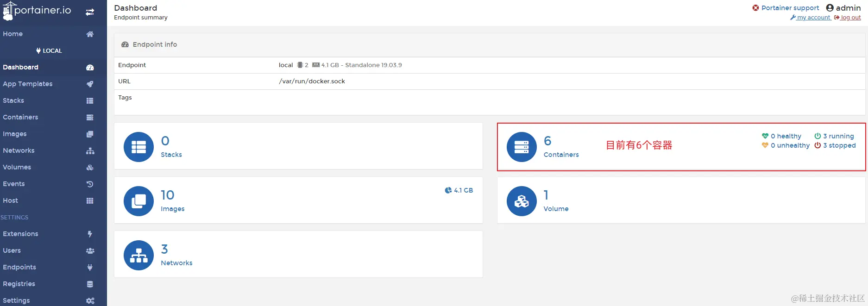Click the large Stacks circle icon

coord(138,147)
